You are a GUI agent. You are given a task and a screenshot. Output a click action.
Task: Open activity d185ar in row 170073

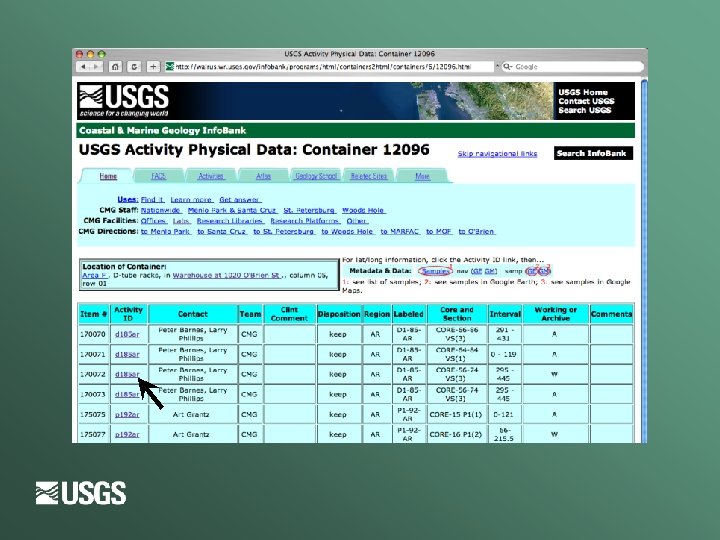pyautogui.click(x=127, y=394)
